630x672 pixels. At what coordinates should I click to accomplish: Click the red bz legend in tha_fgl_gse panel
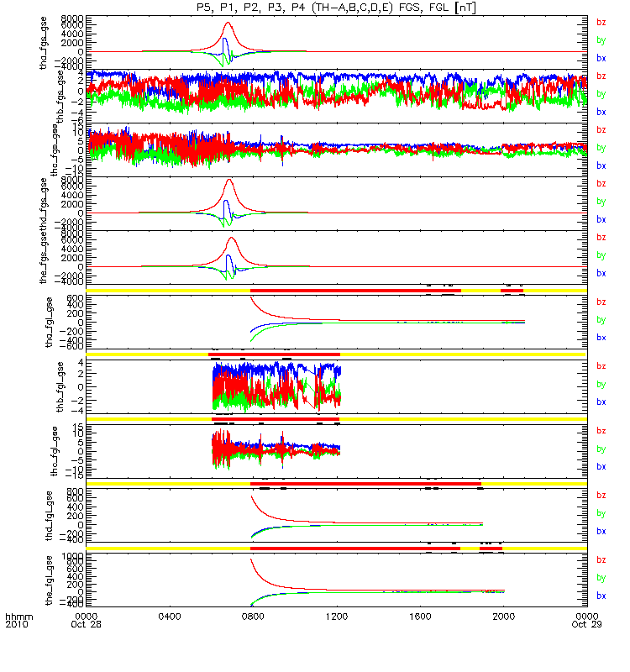point(601,302)
